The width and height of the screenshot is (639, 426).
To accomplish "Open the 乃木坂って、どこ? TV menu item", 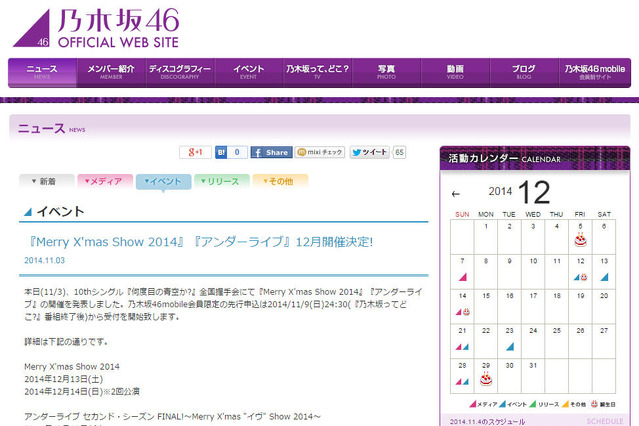I will tap(317, 73).
